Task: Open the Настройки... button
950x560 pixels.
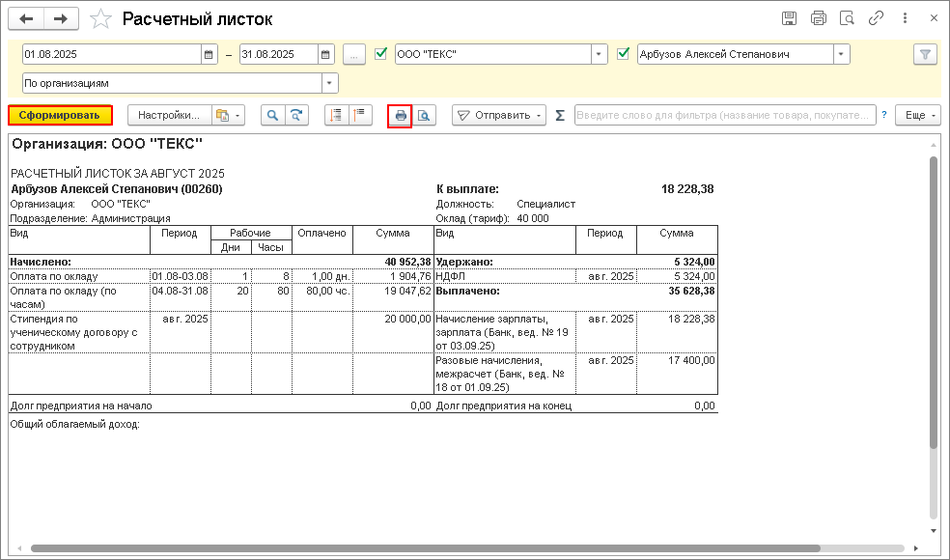Action: point(169,115)
